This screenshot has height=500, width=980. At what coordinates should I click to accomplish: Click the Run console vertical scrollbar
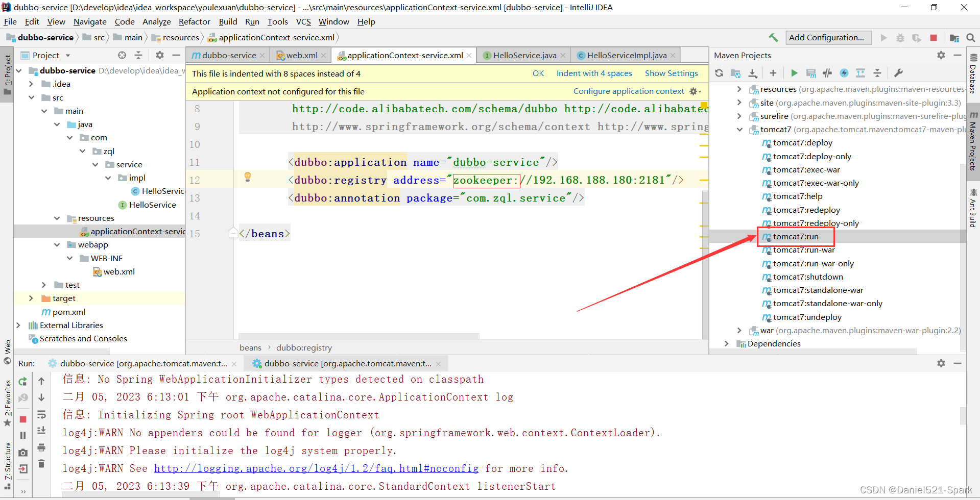coord(963,416)
